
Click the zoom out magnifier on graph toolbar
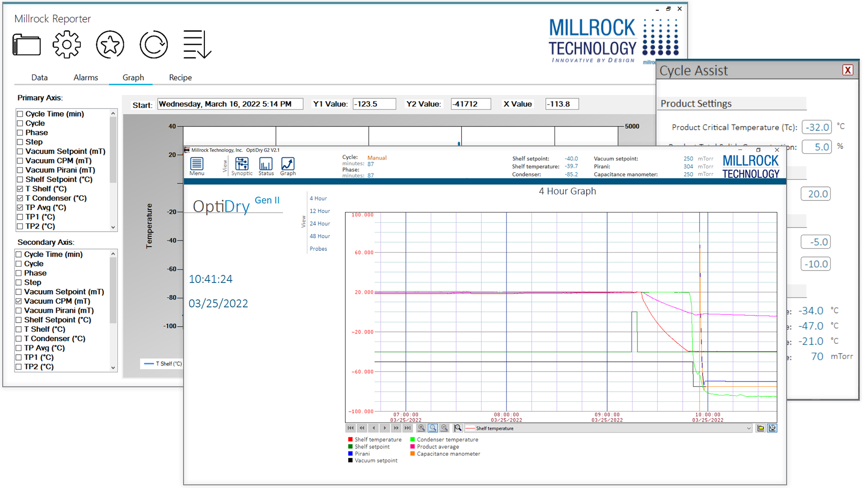point(444,428)
